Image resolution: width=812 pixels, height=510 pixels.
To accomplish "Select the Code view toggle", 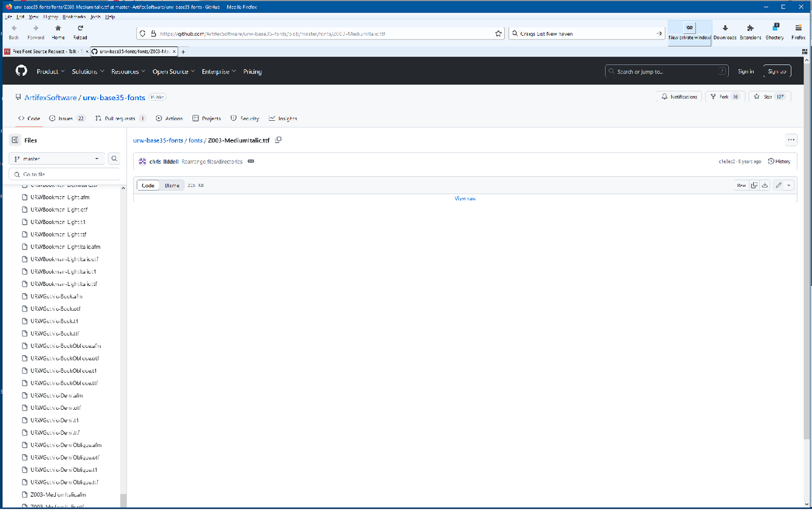I will 148,185.
